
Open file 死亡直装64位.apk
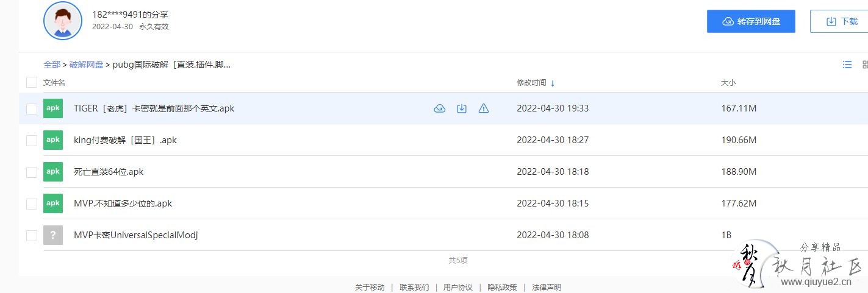[109, 172]
